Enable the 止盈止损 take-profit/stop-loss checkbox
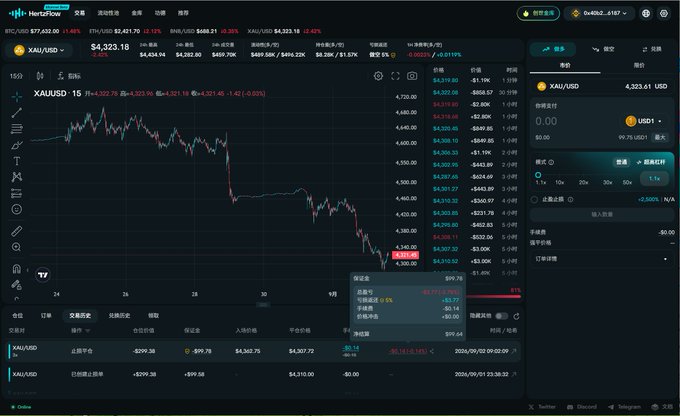Screen dimensions: 680x416 coord(534,200)
